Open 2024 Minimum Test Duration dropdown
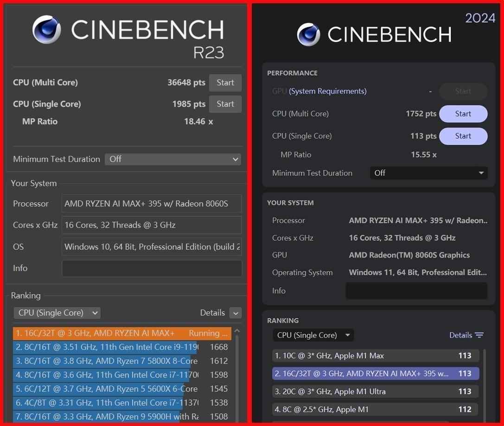This screenshot has height=426, width=504. pyautogui.click(x=428, y=173)
